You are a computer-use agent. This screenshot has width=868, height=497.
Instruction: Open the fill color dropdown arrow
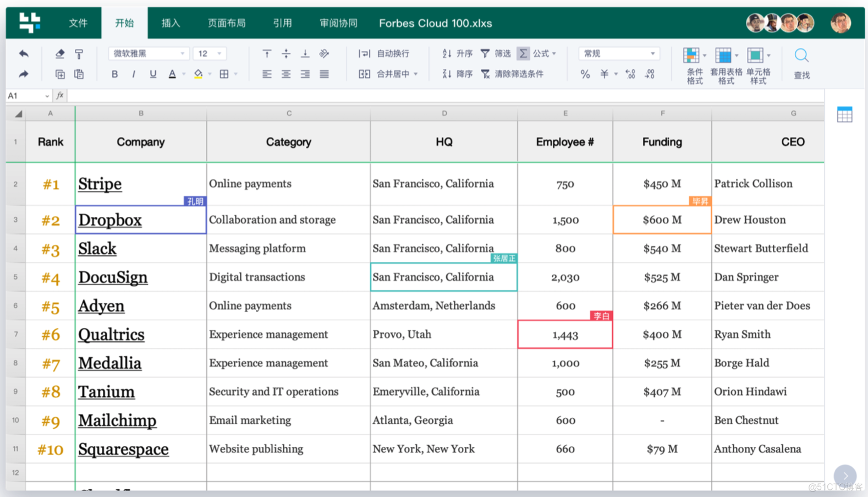pos(210,74)
